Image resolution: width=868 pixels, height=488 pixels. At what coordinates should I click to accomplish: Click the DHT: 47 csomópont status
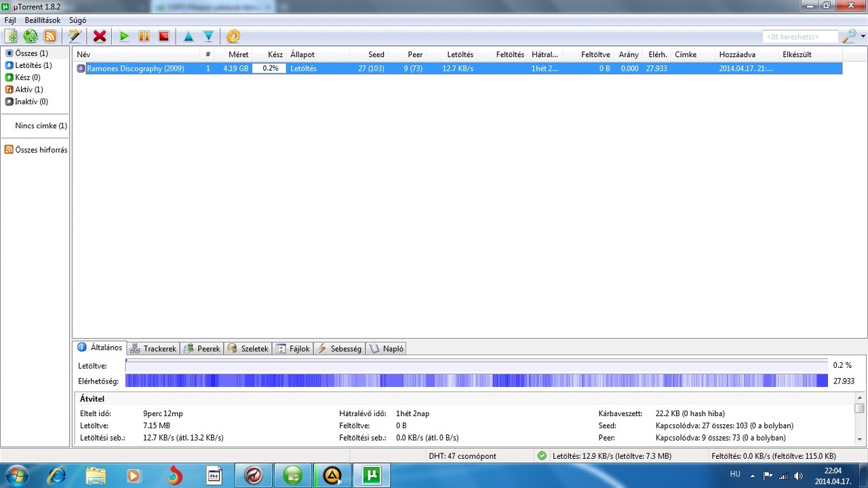(x=462, y=456)
